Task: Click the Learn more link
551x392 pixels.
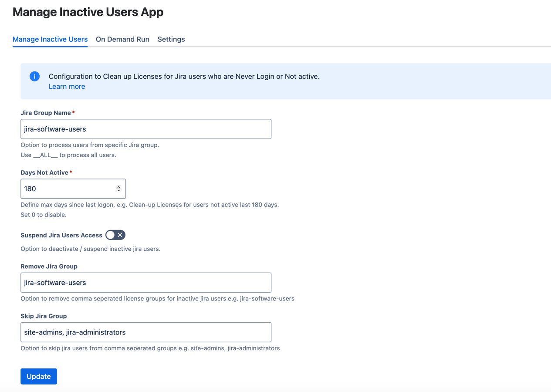Action: 67,86
